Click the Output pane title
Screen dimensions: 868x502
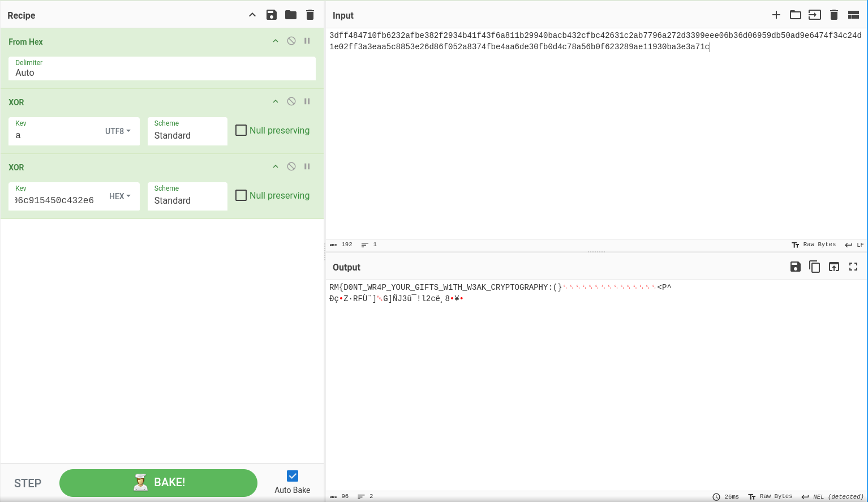pos(346,267)
